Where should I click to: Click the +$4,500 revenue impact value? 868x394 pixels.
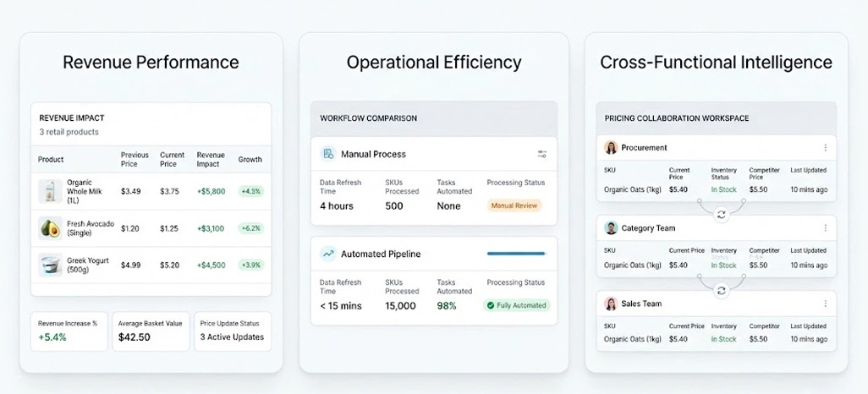click(x=211, y=265)
